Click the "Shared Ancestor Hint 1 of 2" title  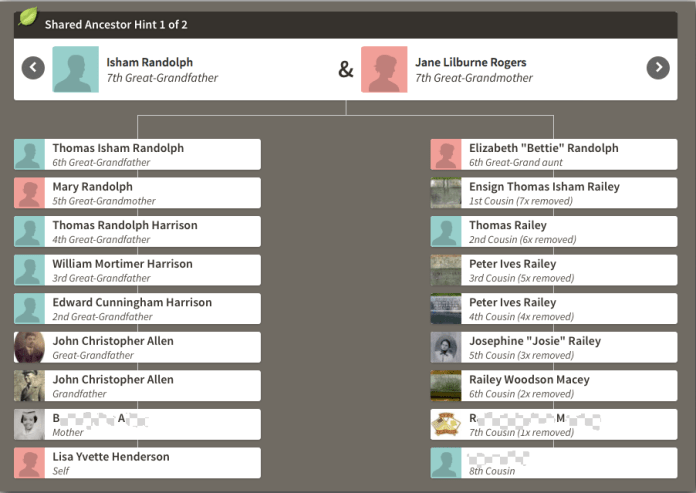tap(116, 24)
